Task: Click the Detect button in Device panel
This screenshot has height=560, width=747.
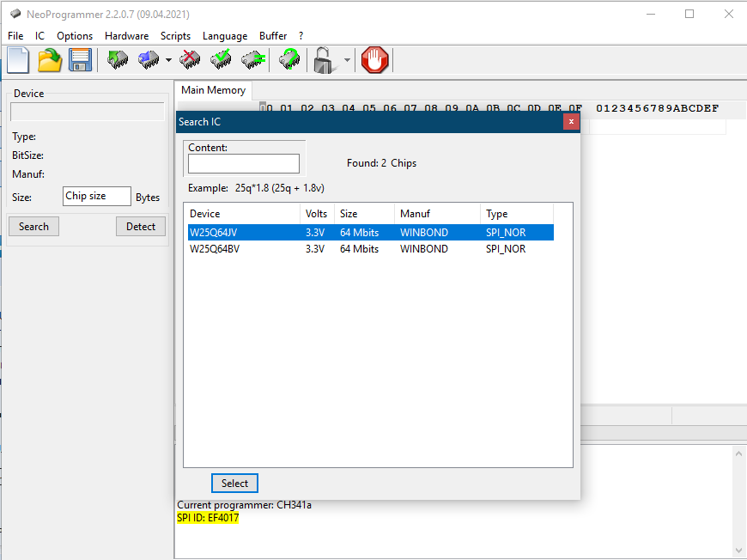Action: (141, 227)
